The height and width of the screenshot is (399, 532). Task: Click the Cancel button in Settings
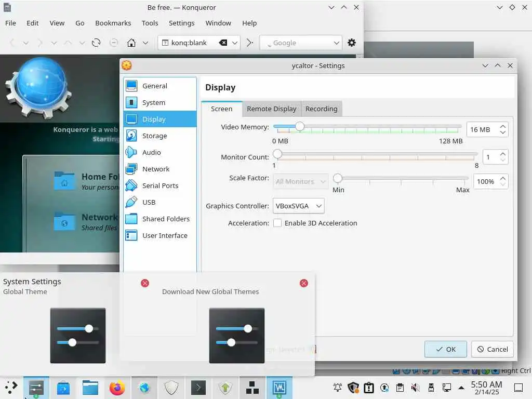[x=493, y=349]
